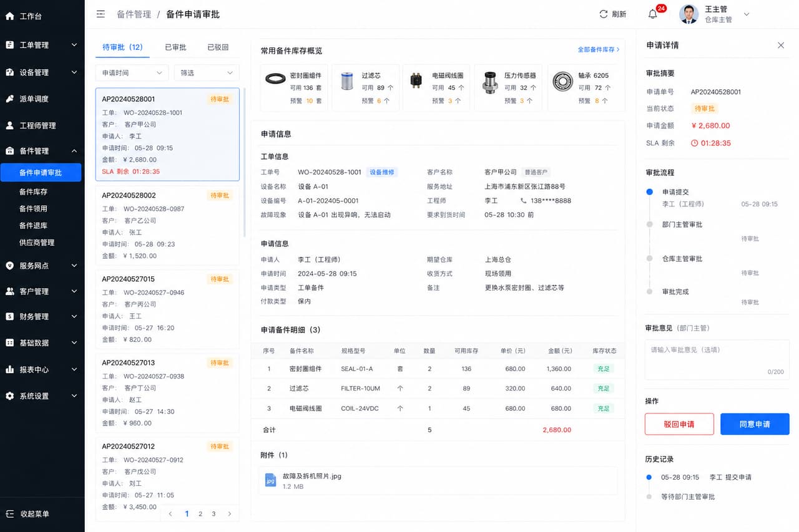Click the 电磁阀线圈 stock image
The image size is (799, 532).
point(416,80)
